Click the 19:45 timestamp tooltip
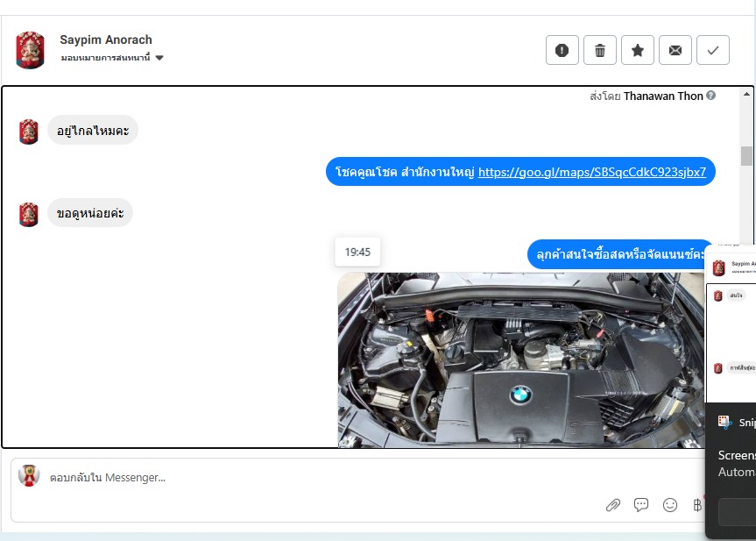756x541 pixels. 357,252
